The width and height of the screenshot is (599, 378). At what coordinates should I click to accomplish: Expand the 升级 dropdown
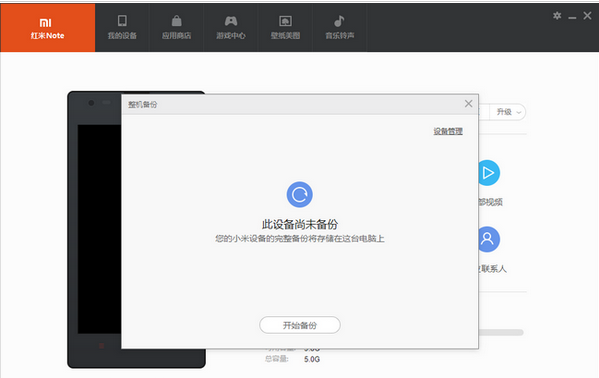509,112
